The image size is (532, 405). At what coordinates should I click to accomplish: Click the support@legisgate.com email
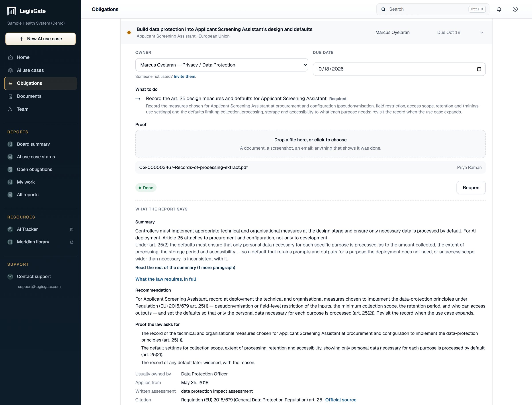tap(39, 287)
